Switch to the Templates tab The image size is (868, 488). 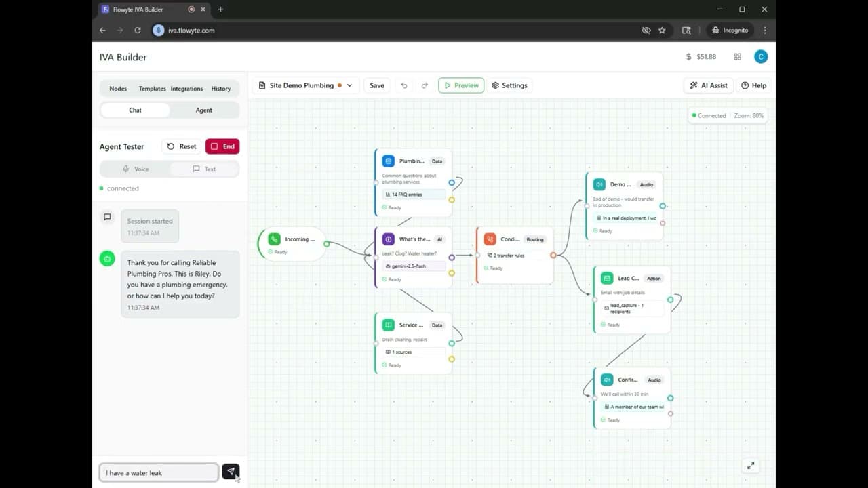tap(152, 88)
